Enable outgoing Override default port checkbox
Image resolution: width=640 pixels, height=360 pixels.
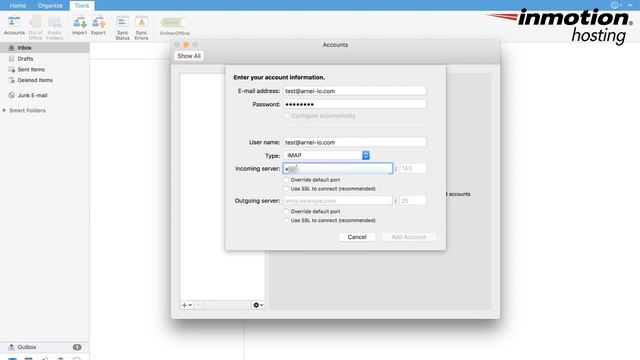point(287,211)
